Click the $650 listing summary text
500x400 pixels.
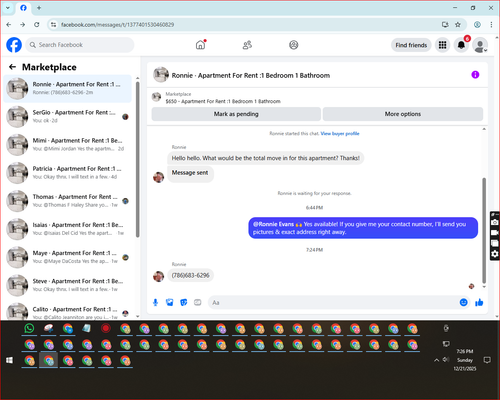(223, 101)
